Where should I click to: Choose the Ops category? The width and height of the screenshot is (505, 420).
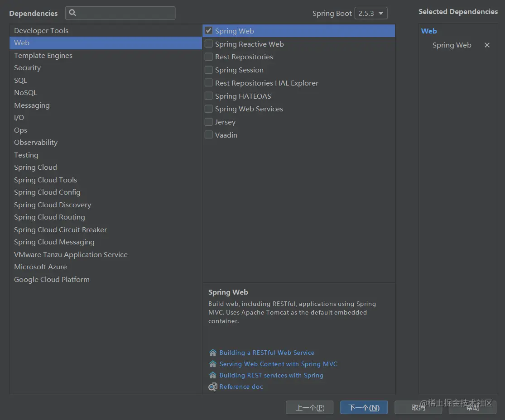[x=106, y=130]
